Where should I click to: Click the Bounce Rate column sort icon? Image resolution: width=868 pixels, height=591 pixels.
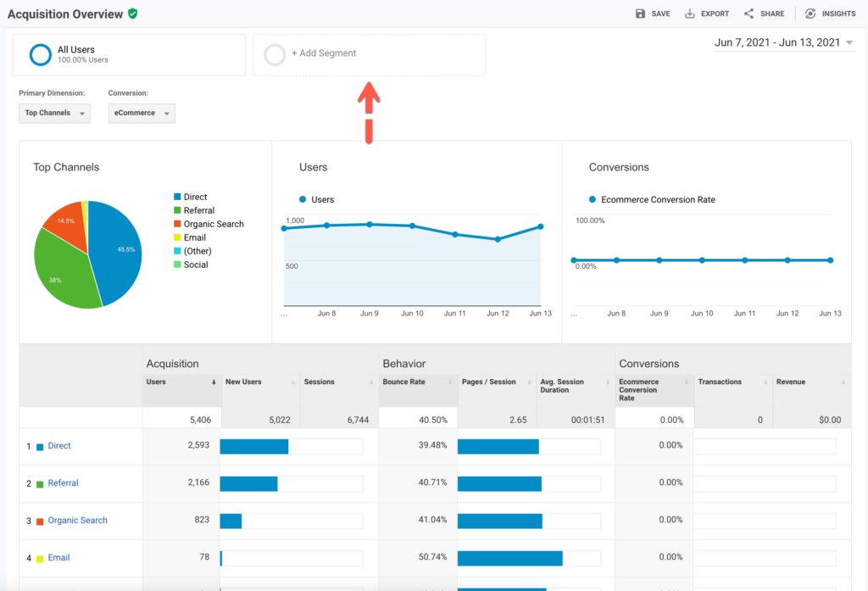[448, 382]
